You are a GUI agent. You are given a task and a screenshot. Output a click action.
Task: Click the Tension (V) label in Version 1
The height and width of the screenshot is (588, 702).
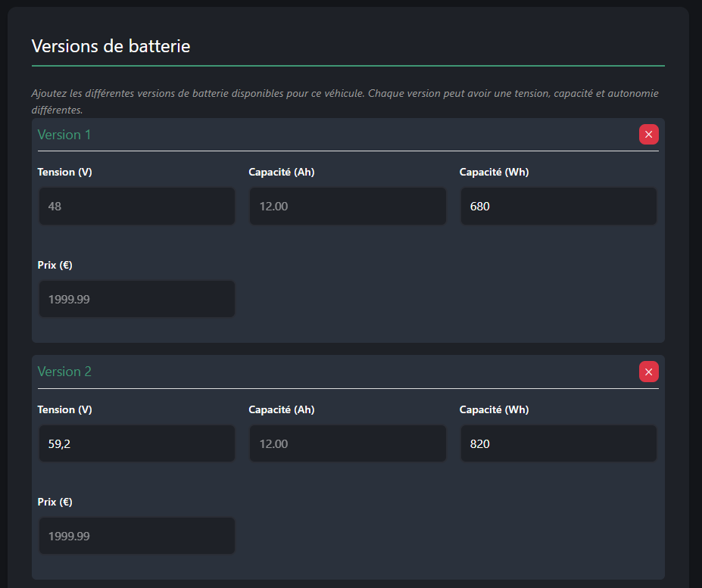coord(64,172)
